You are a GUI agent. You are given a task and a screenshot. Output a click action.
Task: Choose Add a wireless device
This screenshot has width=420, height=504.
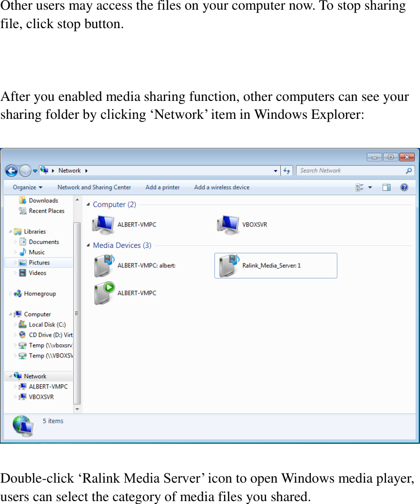click(222, 187)
